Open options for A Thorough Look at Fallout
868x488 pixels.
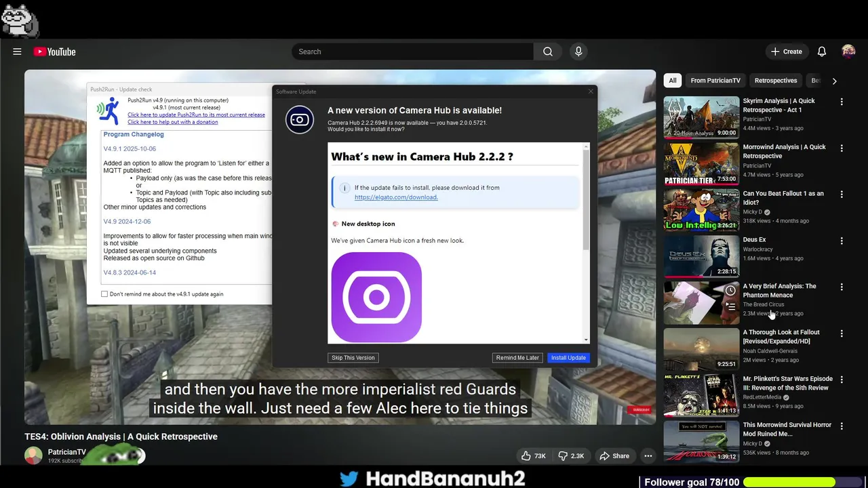pyautogui.click(x=842, y=333)
